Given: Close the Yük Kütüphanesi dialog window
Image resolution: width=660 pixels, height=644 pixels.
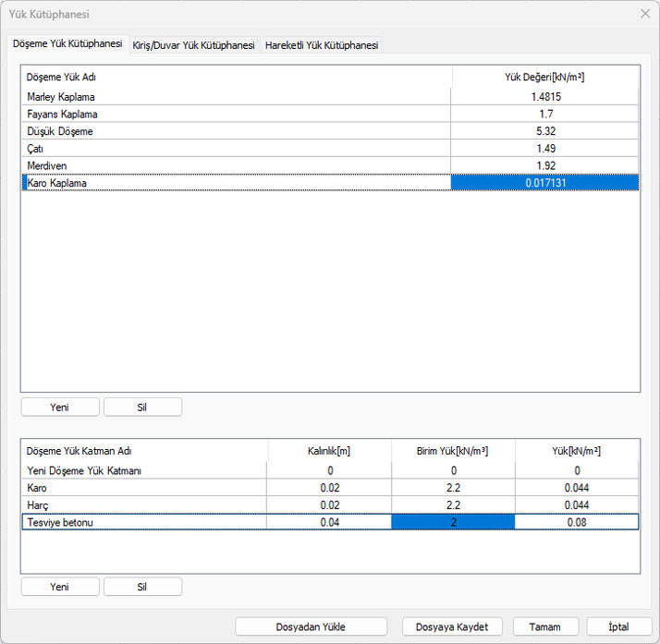Looking at the screenshot, I should click(x=644, y=14).
